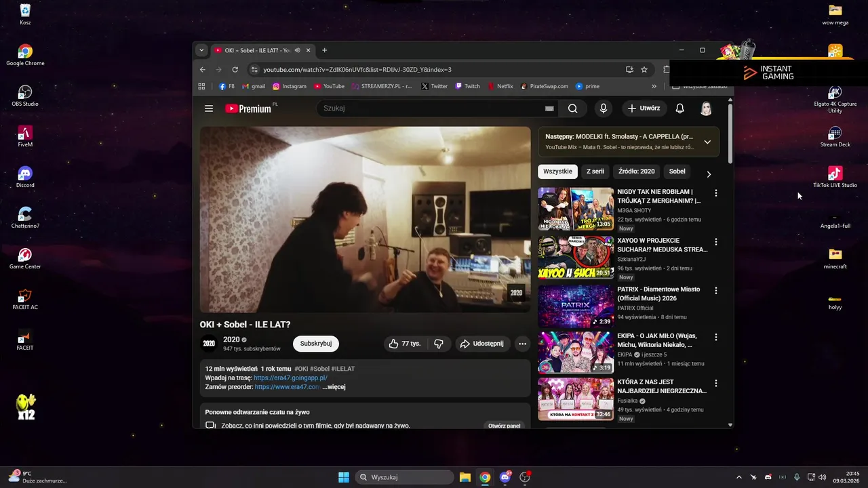Click the taskbar Wyszukaj search box

click(x=405, y=477)
